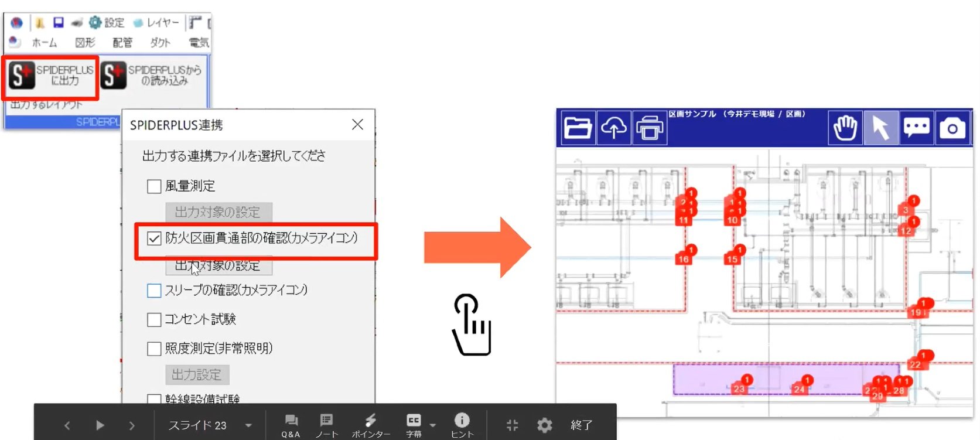The image size is (980, 440).
Task: Switch to the ホーム ribbon tab
Action: (44, 43)
